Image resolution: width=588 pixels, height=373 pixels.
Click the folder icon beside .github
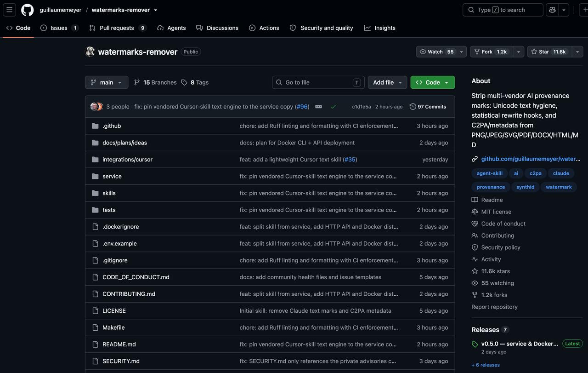(95, 126)
